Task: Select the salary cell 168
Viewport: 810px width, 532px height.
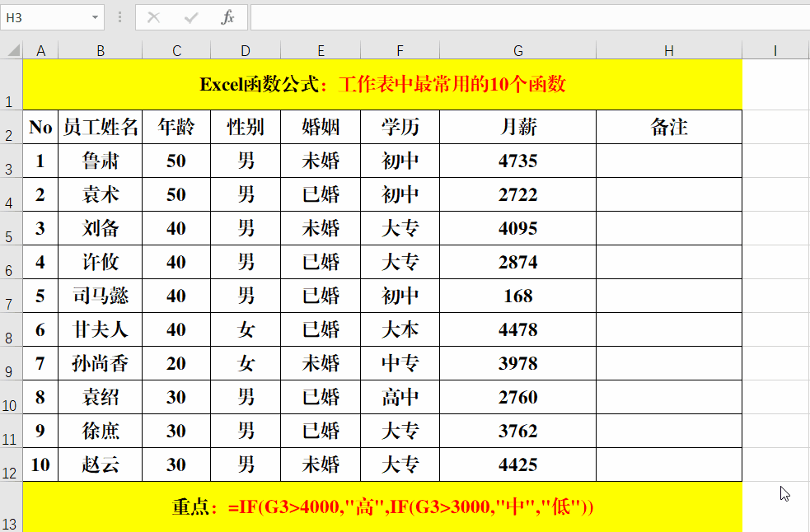Action: (x=518, y=296)
